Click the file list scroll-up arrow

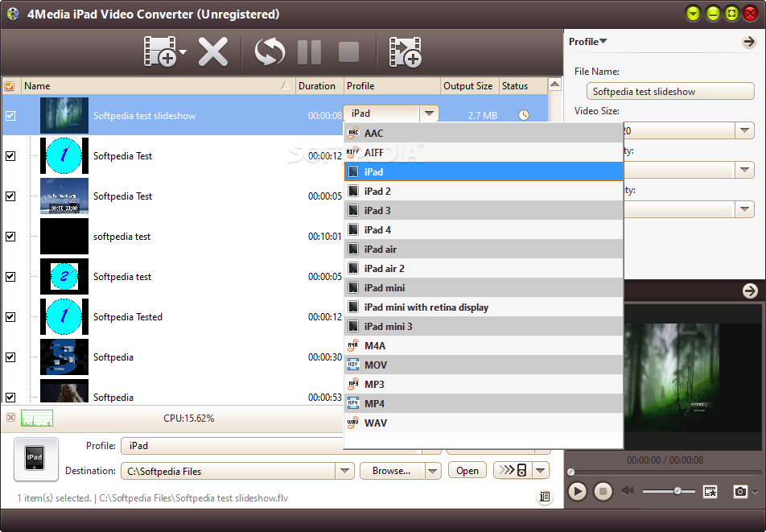(554, 85)
